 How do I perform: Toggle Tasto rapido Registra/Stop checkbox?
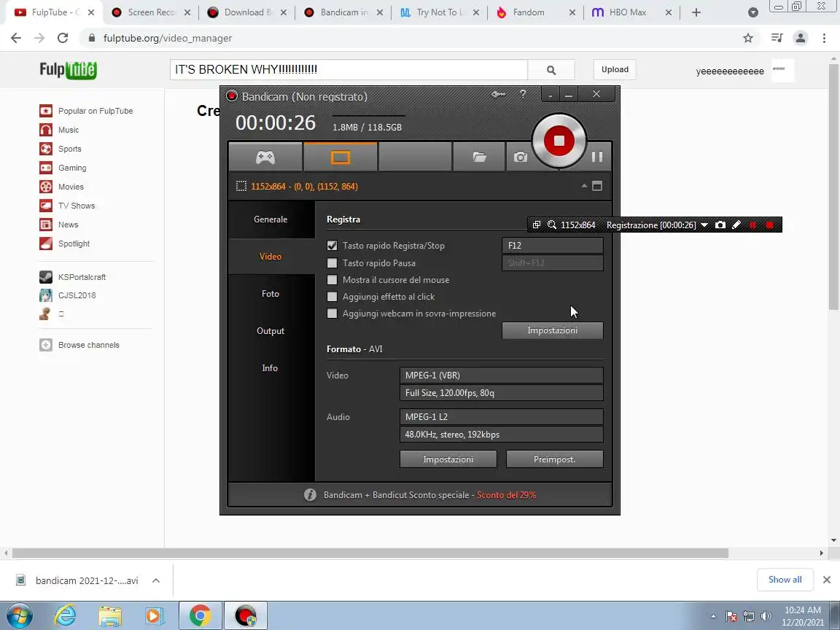point(332,245)
